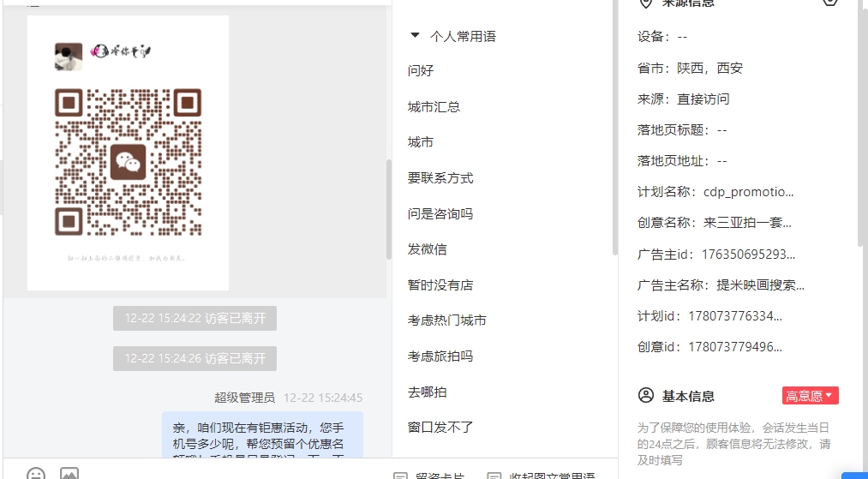This screenshot has width=868, height=479.
Task: Click the 基本信息 person icon
Action: point(646,395)
